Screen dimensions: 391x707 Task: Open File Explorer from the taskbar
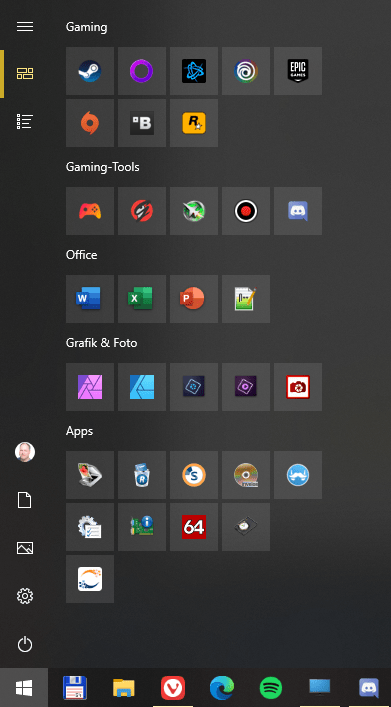[x=124, y=688]
